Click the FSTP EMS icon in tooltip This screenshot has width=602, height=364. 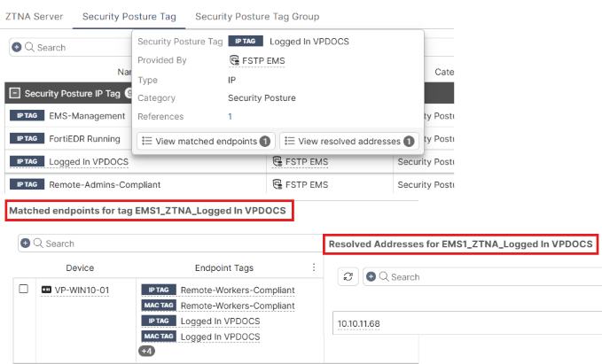pos(235,60)
